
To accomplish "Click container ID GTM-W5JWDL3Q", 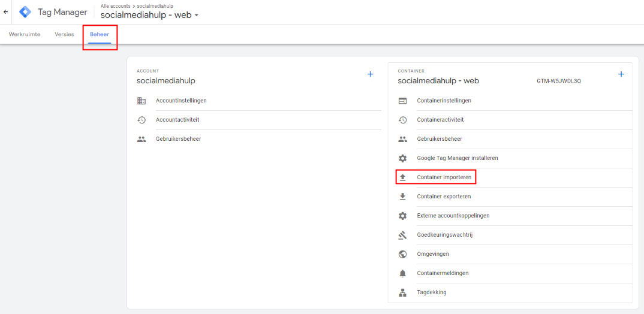I will point(559,81).
